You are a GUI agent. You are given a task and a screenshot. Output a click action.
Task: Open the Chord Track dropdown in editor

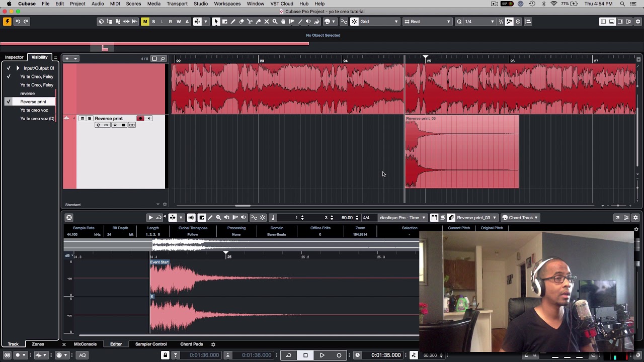(520, 218)
